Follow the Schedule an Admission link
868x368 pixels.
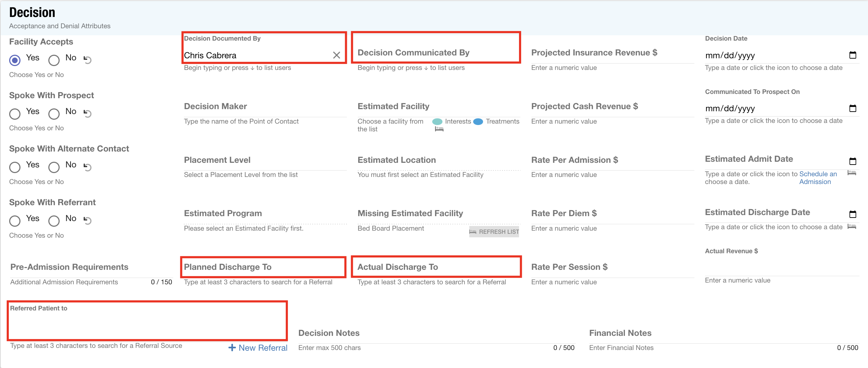817,178
